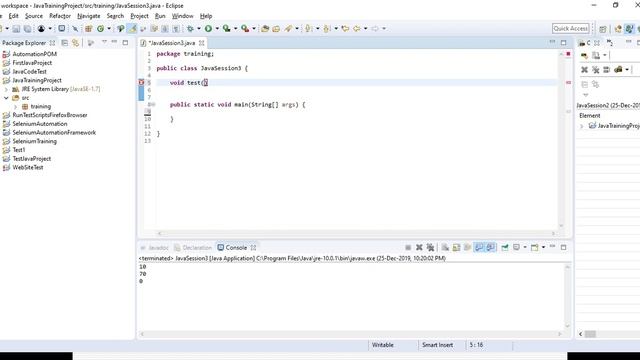640x360 pixels.
Task: Open the Run button dropdown arrow
Action: coord(217,29)
